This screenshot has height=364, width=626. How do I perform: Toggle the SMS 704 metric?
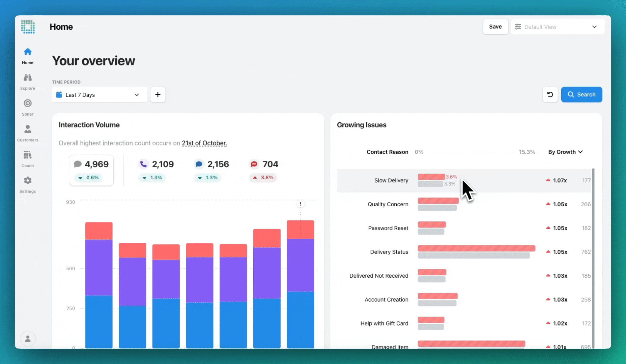[x=263, y=170]
